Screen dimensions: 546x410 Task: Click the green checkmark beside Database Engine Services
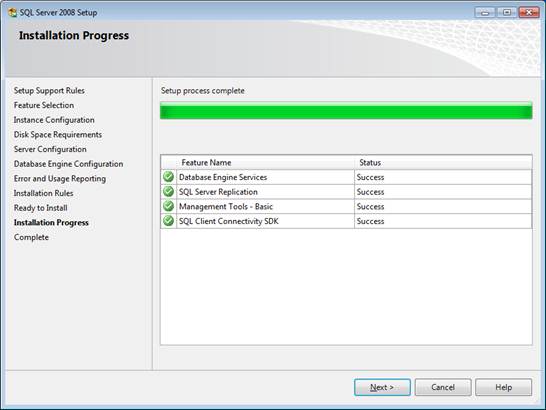point(169,177)
